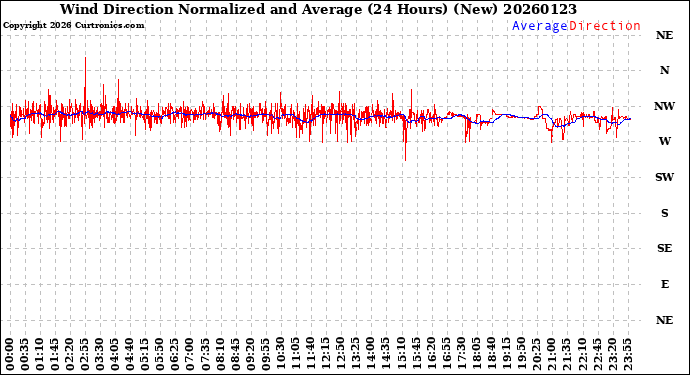The width and height of the screenshot is (690, 375).
Task: Click the 21:35 time axis label
Action: point(567,354)
